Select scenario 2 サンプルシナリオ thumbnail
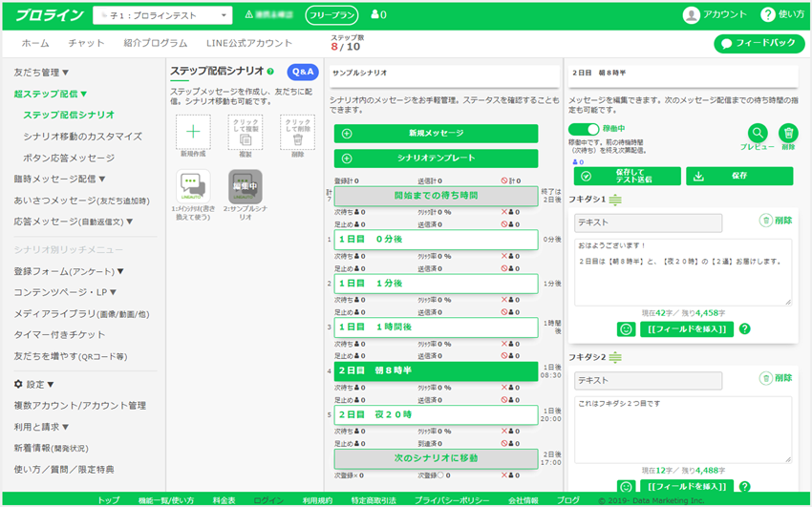The image size is (812, 507). click(x=246, y=186)
